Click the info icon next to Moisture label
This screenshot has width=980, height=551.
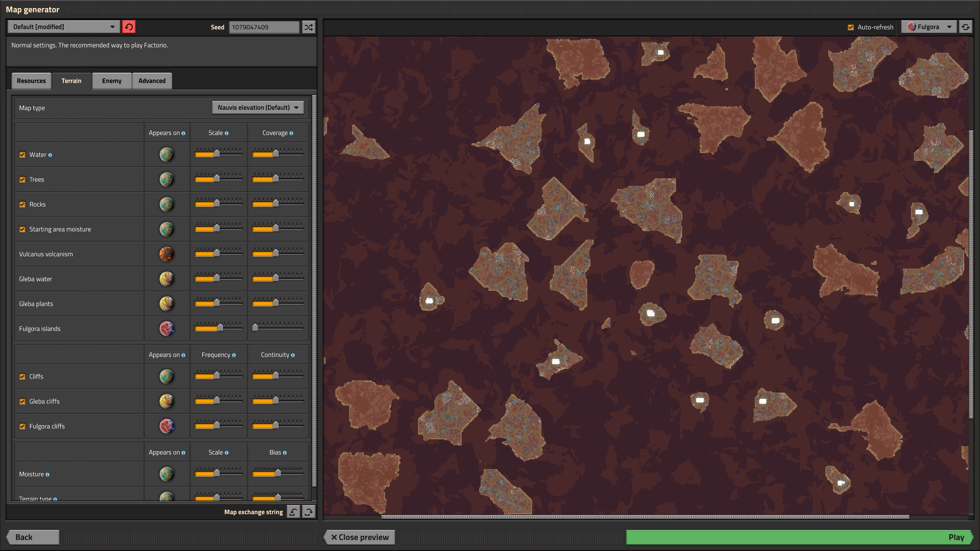click(x=47, y=474)
